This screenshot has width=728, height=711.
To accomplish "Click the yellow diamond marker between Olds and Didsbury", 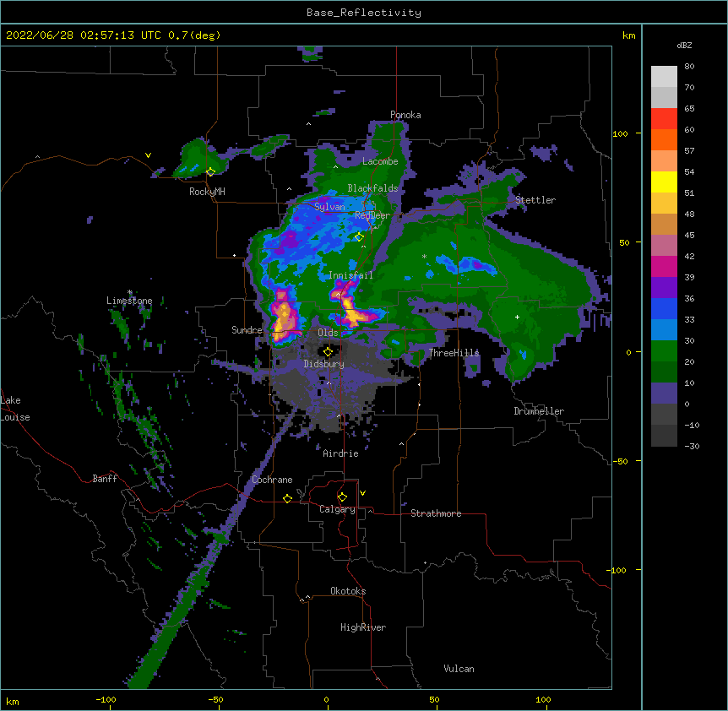I will point(328,351).
